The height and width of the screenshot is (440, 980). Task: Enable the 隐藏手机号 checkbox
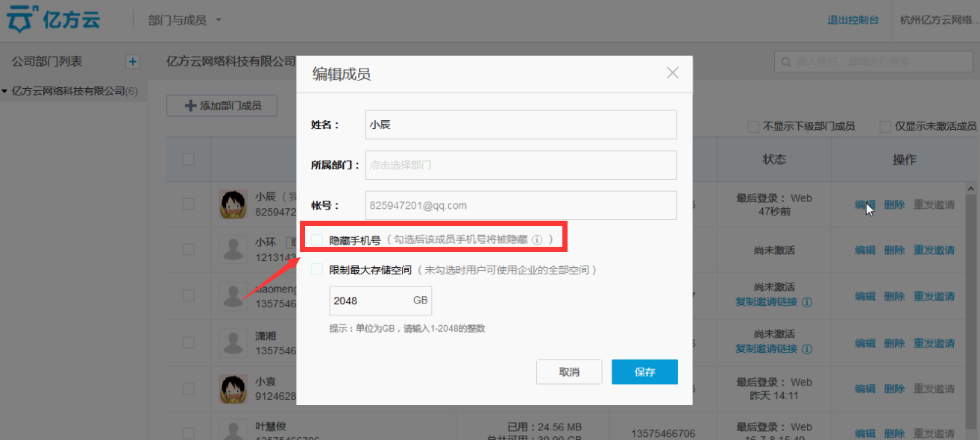click(x=318, y=240)
